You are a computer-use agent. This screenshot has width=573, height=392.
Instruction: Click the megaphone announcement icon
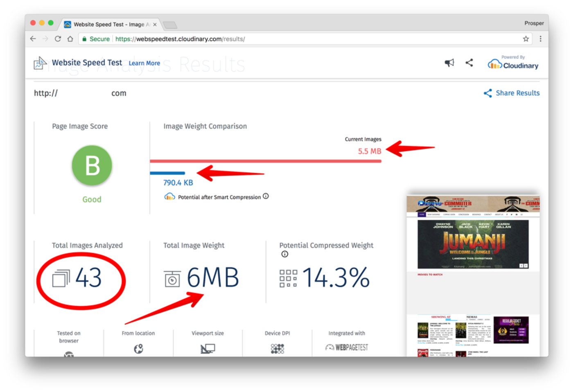click(x=449, y=63)
